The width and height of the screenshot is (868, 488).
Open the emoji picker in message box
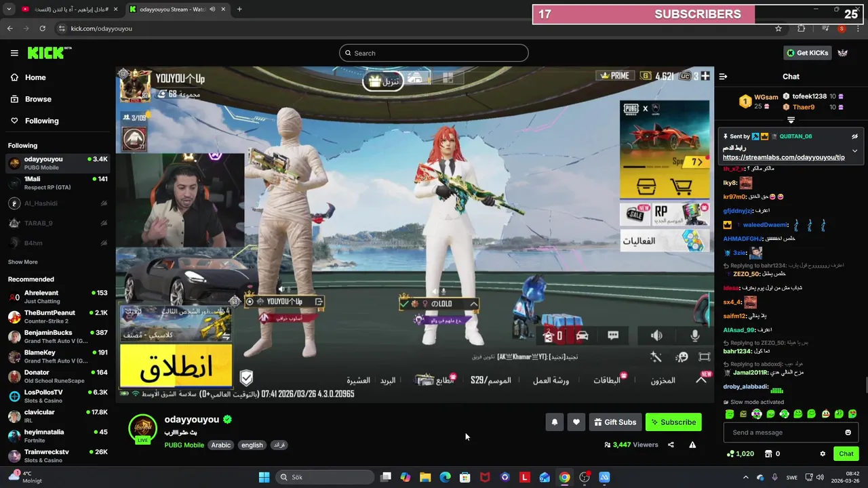(848, 432)
